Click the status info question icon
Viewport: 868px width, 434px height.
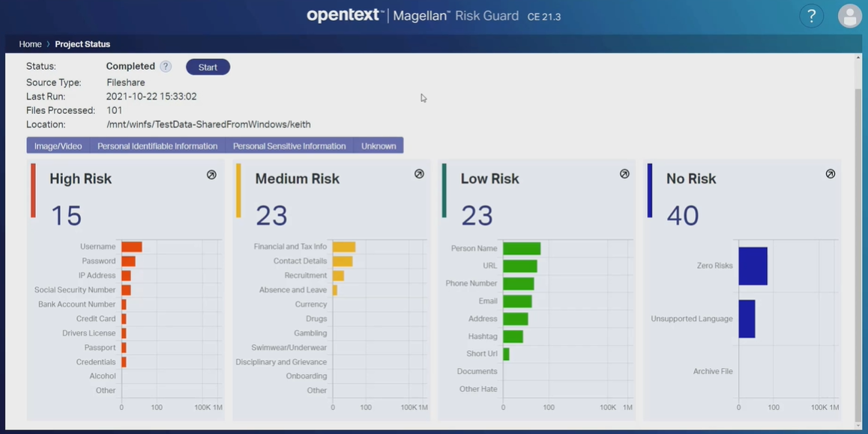point(166,67)
